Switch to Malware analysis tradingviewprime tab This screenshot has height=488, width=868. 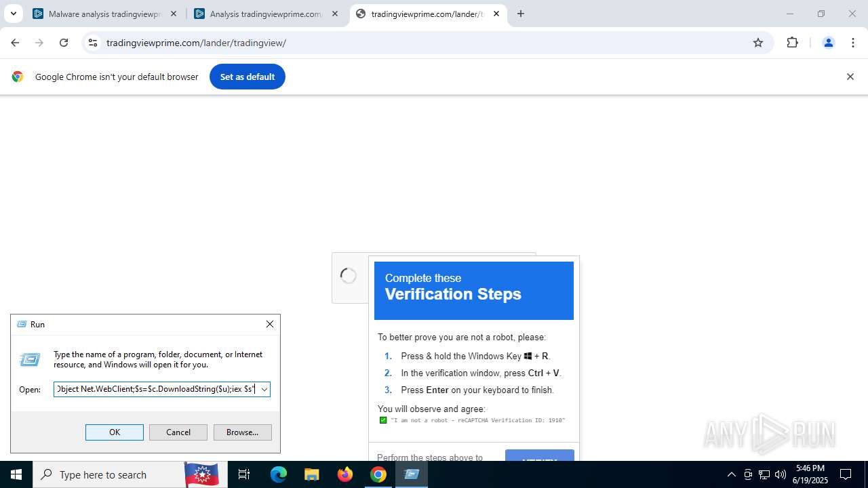click(106, 14)
